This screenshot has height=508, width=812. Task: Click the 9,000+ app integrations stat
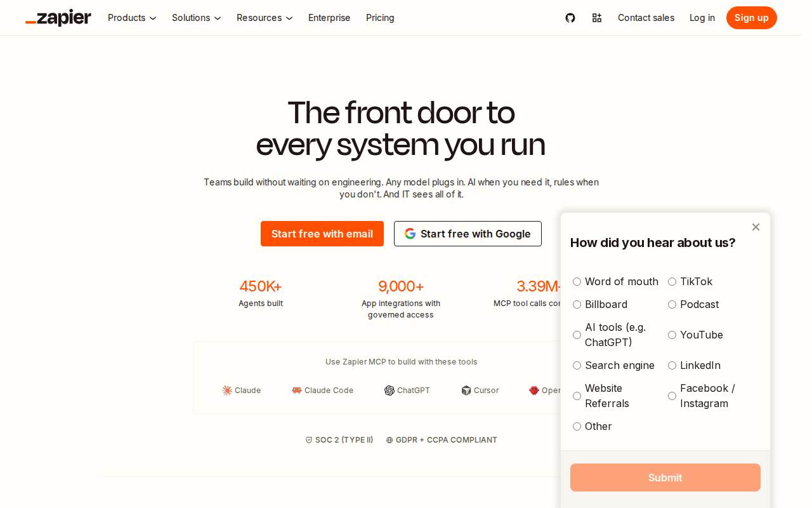(401, 298)
